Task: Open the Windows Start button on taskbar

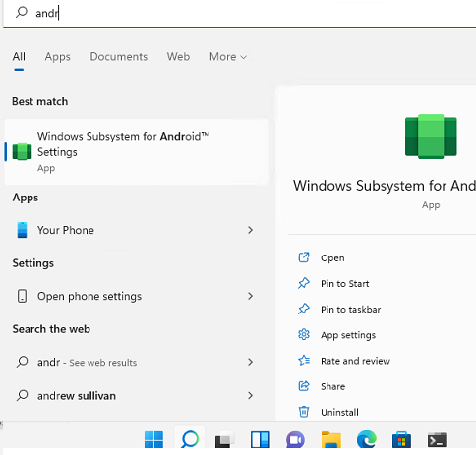Action: pyautogui.click(x=153, y=439)
